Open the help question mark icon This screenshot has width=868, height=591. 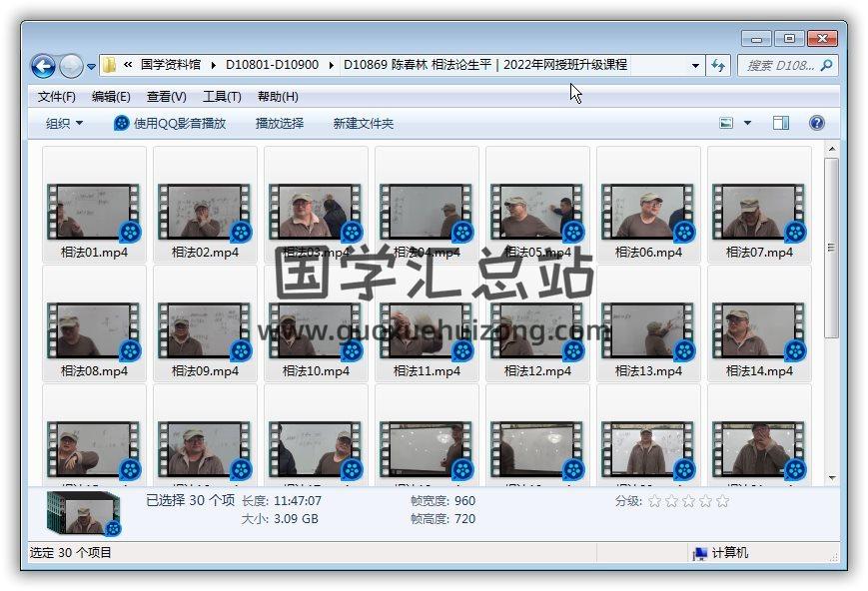pyautogui.click(x=816, y=123)
